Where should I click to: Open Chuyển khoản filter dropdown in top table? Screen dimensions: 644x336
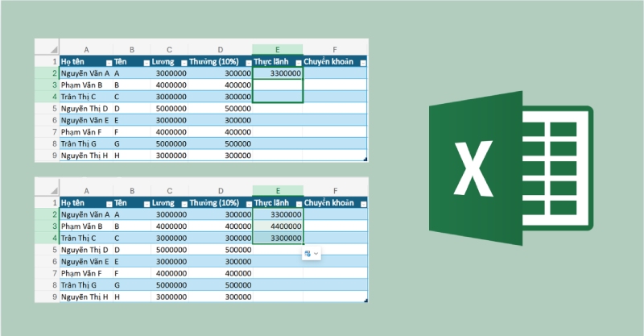click(x=363, y=63)
